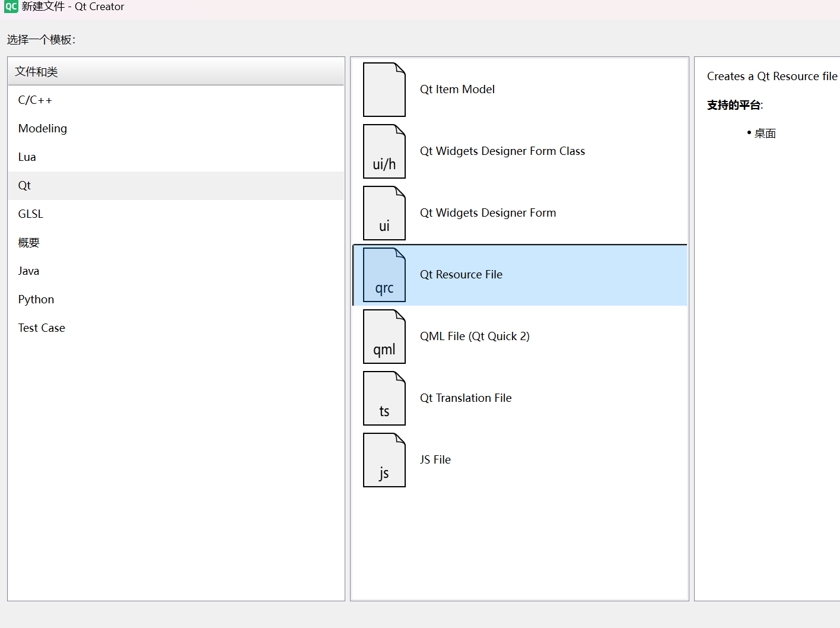Select the ts translation file icon
This screenshot has height=628, width=840.
point(384,398)
